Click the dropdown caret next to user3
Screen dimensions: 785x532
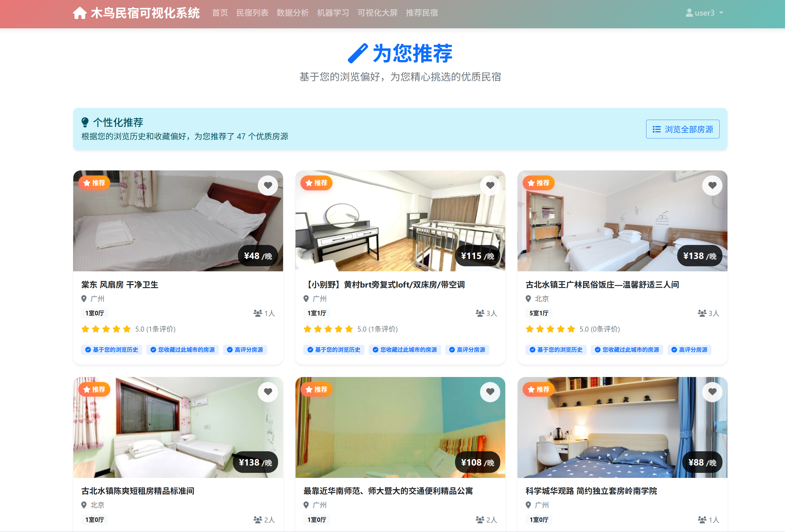pyautogui.click(x=721, y=13)
